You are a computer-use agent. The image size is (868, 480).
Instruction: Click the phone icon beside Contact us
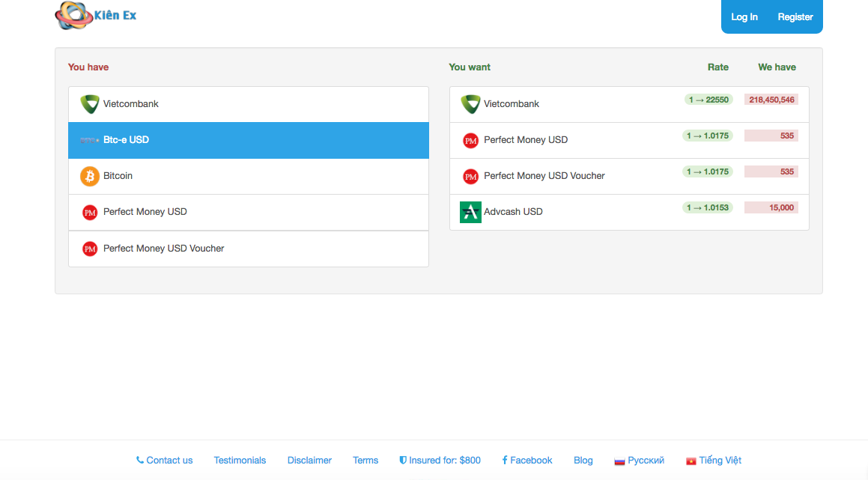tap(140, 460)
